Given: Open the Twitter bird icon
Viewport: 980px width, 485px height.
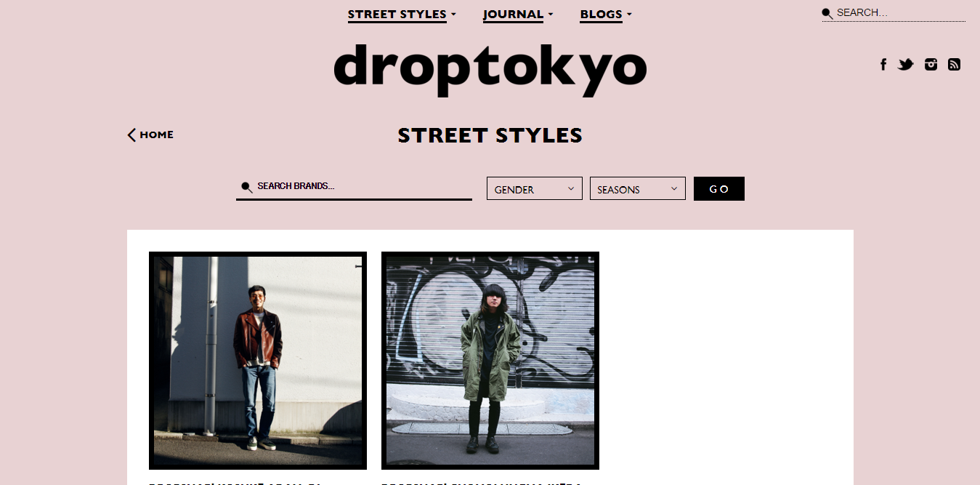Looking at the screenshot, I should click(x=905, y=65).
